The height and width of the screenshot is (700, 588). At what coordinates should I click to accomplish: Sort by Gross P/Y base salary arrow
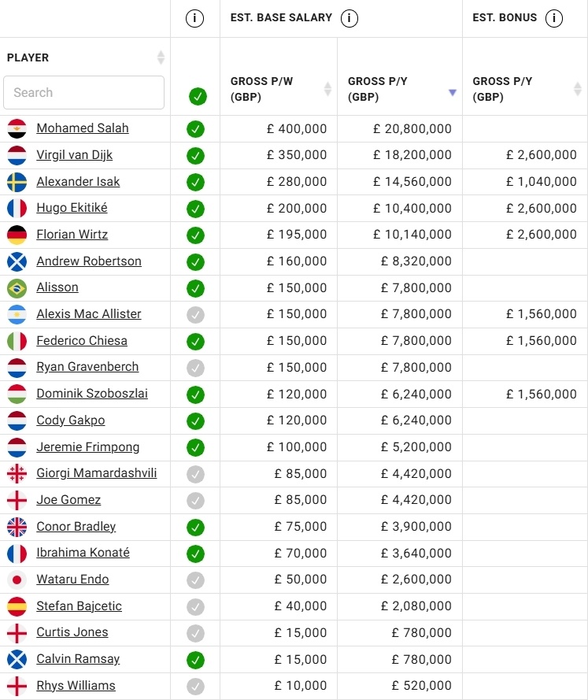[452, 92]
